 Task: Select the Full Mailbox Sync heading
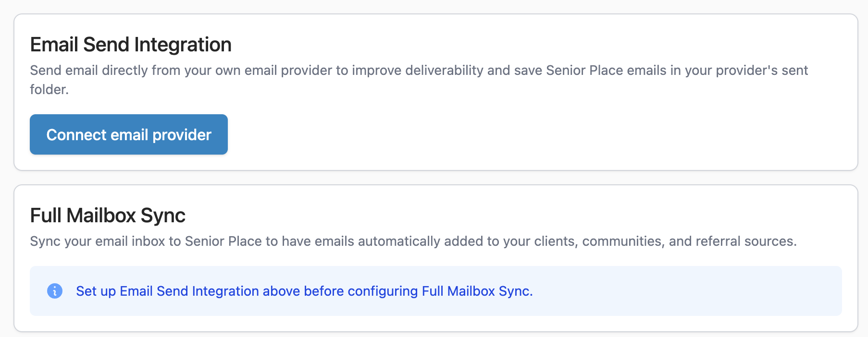point(108,216)
